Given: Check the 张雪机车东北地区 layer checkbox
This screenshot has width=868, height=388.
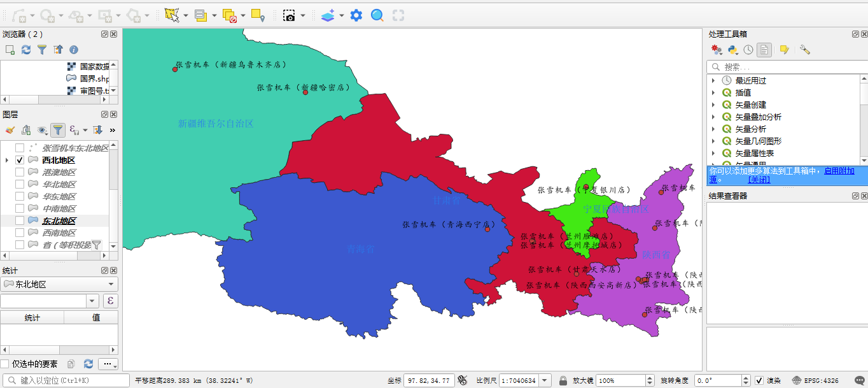Looking at the screenshot, I should 20,148.
